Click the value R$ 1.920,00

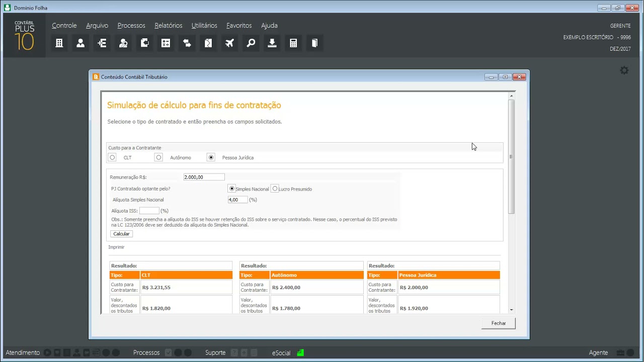[x=414, y=308]
